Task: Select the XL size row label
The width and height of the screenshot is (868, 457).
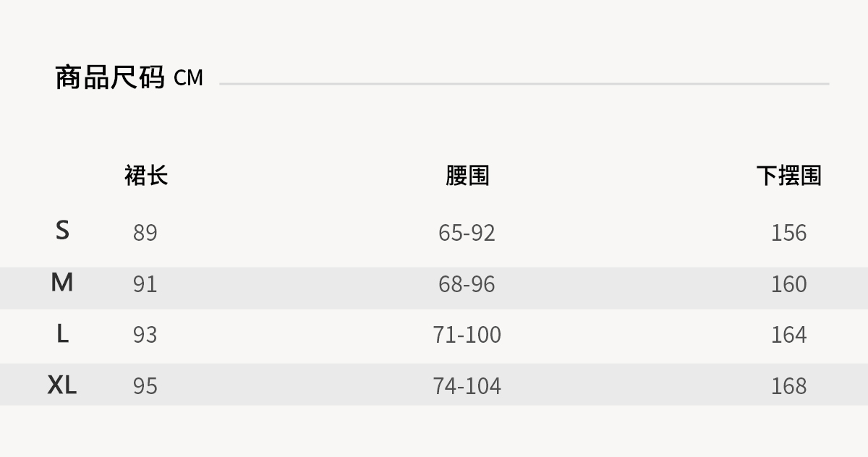Action: coord(62,385)
